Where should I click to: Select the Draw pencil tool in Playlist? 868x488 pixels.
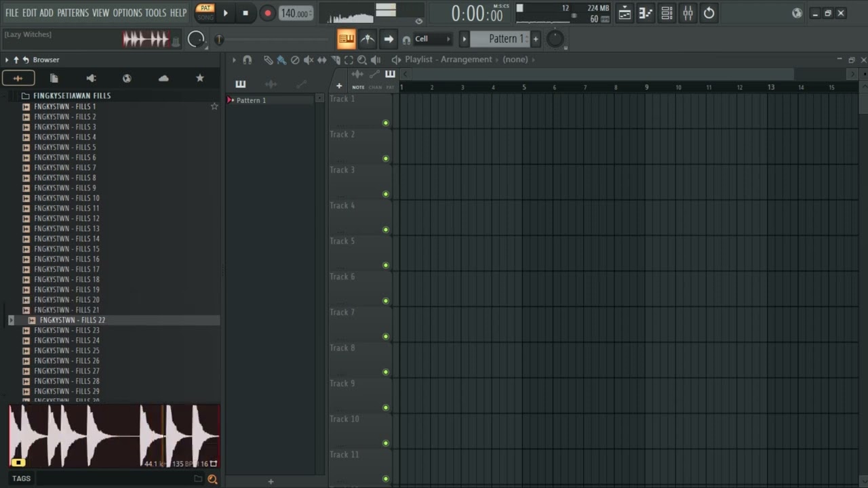(x=268, y=60)
